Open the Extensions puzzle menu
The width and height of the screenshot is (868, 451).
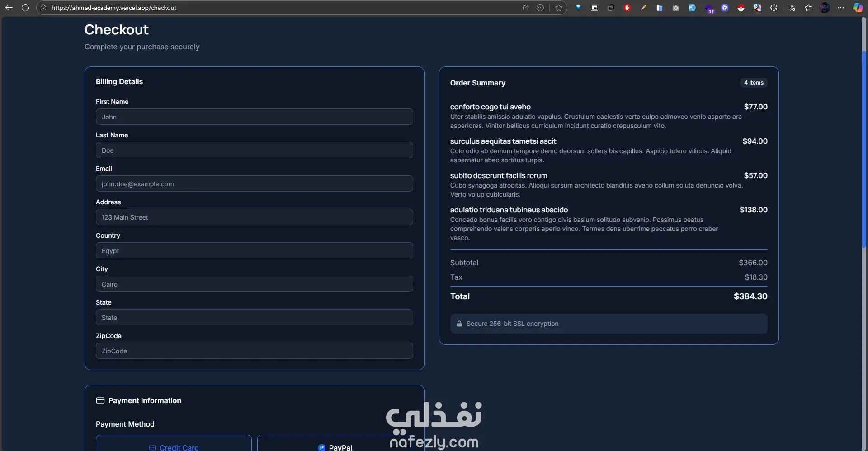pyautogui.click(x=774, y=8)
